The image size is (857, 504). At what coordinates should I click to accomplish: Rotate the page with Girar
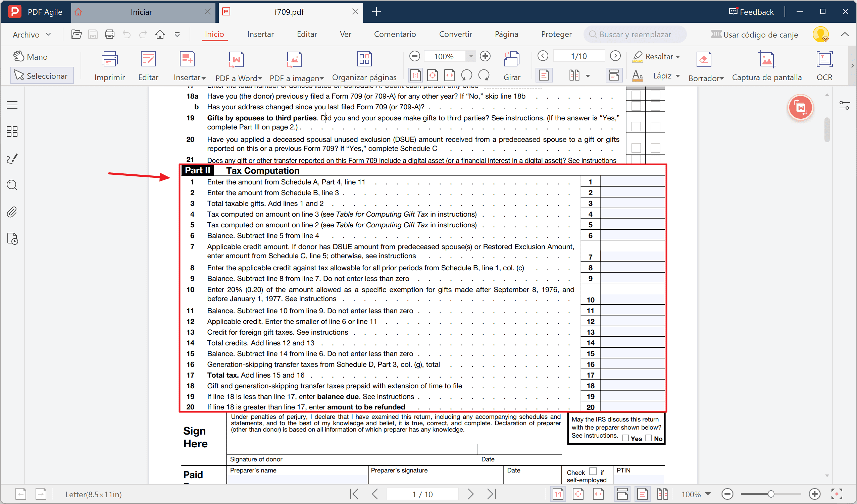point(511,60)
